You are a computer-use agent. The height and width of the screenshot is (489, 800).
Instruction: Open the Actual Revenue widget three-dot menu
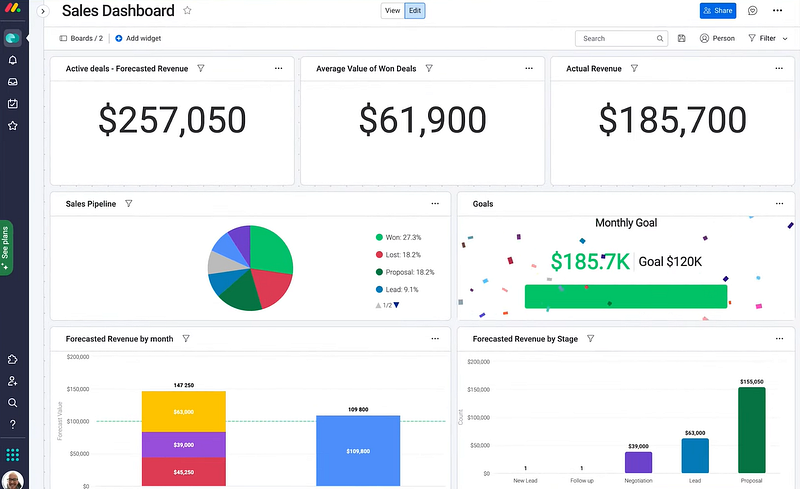point(779,68)
